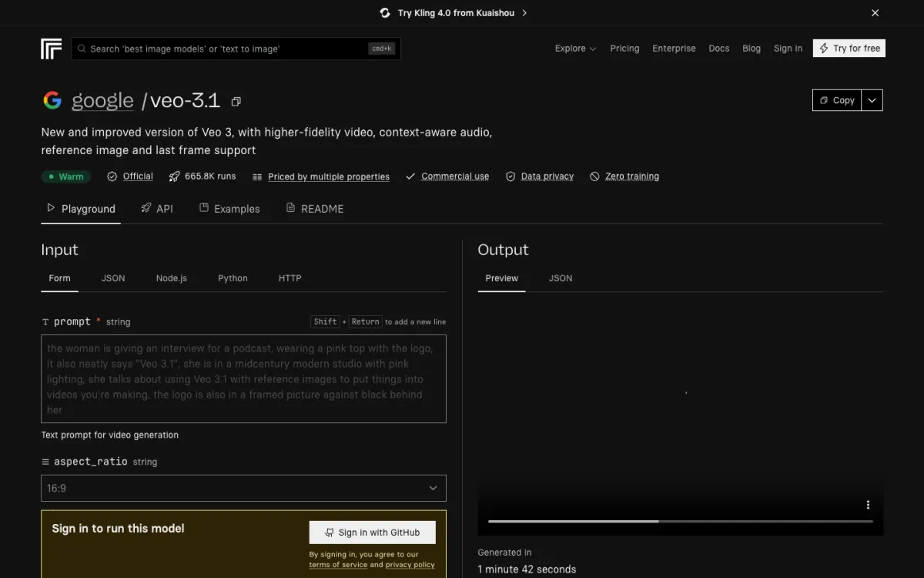This screenshot has width=924, height=578.
Task: Switch to the Examples tab
Action: pos(229,209)
